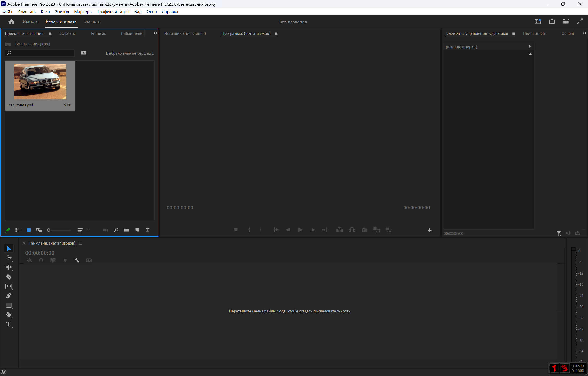Select the Редактировать workspace
588x376 pixels.
pyautogui.click(x=61, y=21)
